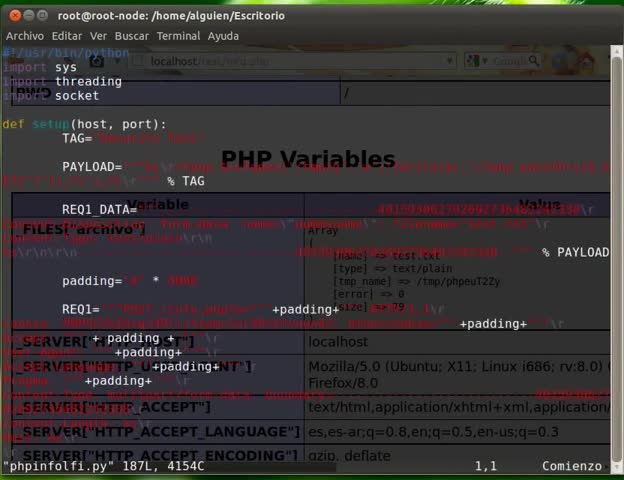624x480 pixels.
Task: Click the 'TAG=' assignment text
Action: pyautogui.click(x=77, y=138)
